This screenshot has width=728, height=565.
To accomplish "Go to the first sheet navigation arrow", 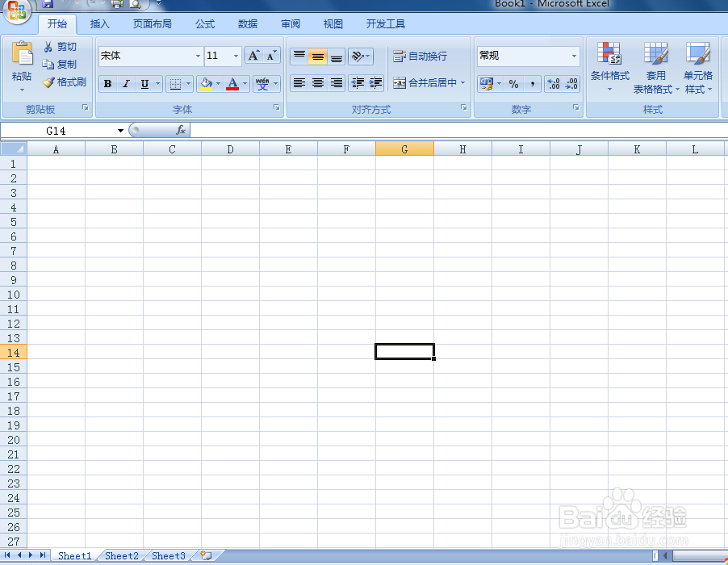I will pos(7,555).
